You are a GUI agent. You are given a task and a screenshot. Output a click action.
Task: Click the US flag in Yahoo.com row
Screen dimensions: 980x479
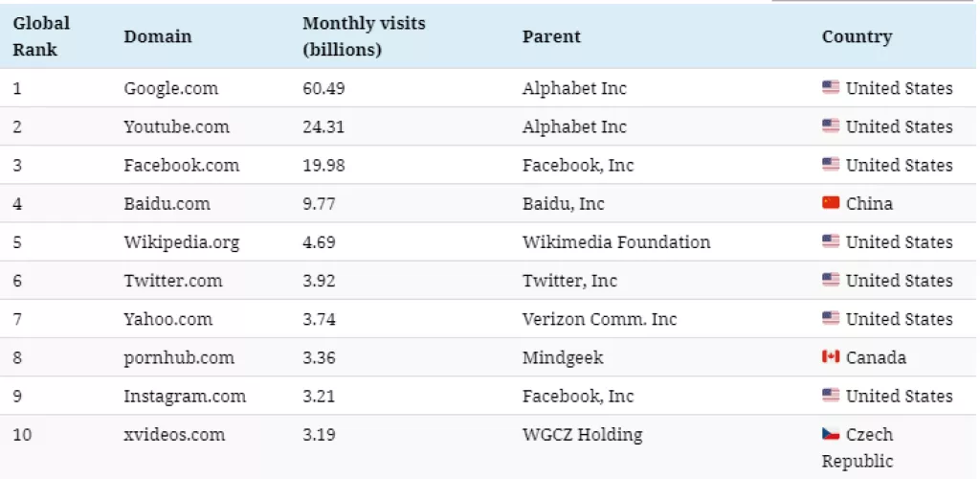point(831,318)
